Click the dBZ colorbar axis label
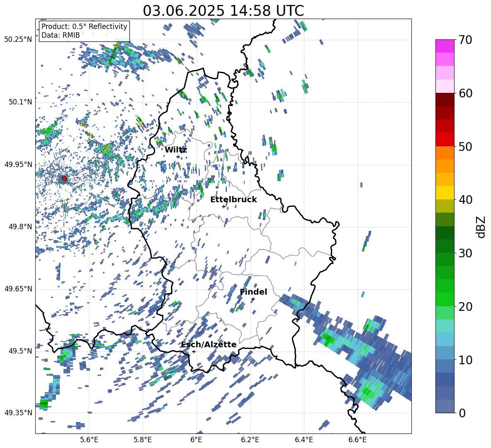The width and height of the screenshot is (491, 448). [481, 227]
